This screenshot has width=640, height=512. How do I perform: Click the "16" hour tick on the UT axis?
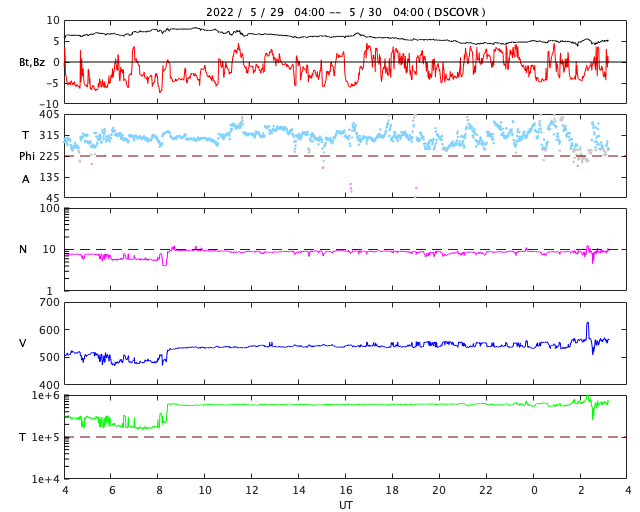346,490
